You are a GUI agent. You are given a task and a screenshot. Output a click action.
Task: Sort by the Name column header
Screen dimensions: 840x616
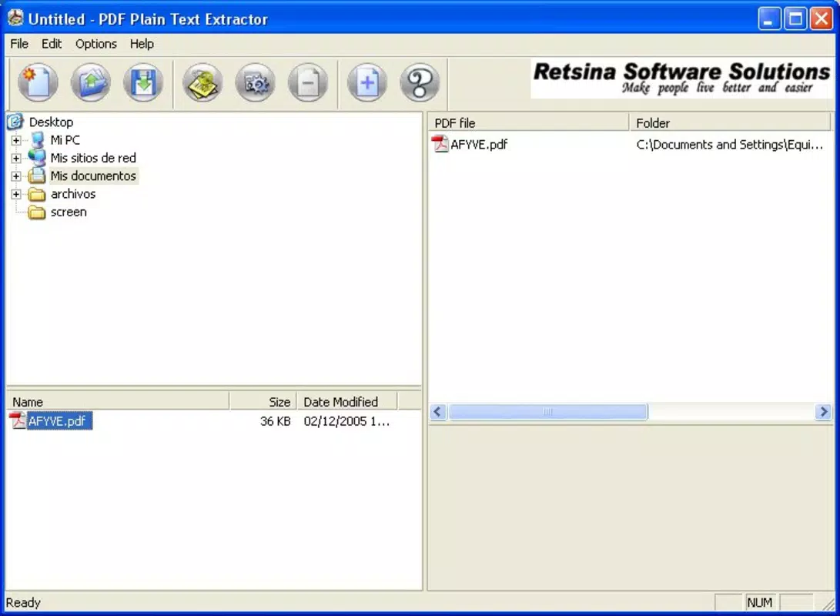(118, 402)
